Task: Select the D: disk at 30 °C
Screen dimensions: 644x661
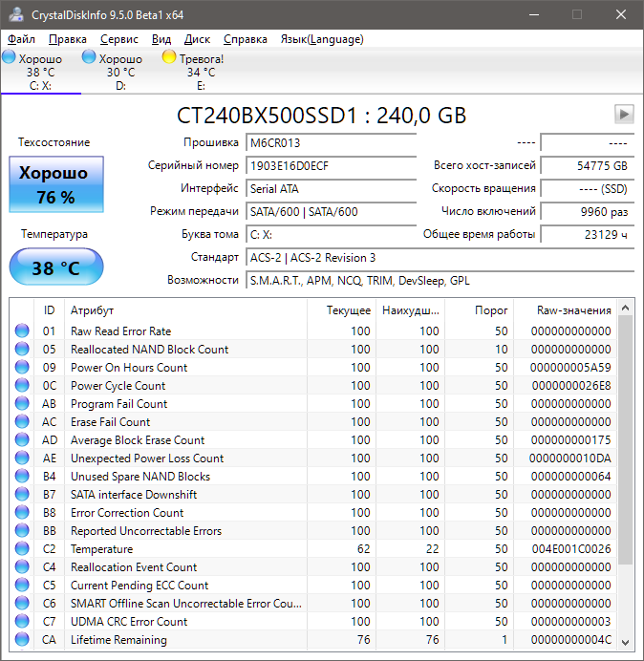Action: [x=120, y=72]
